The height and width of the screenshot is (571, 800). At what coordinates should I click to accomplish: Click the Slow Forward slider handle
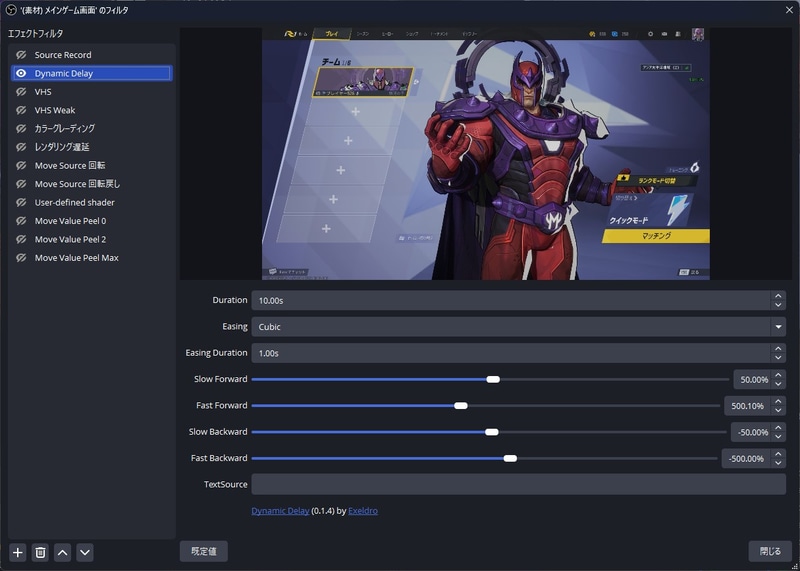(493, 379)
